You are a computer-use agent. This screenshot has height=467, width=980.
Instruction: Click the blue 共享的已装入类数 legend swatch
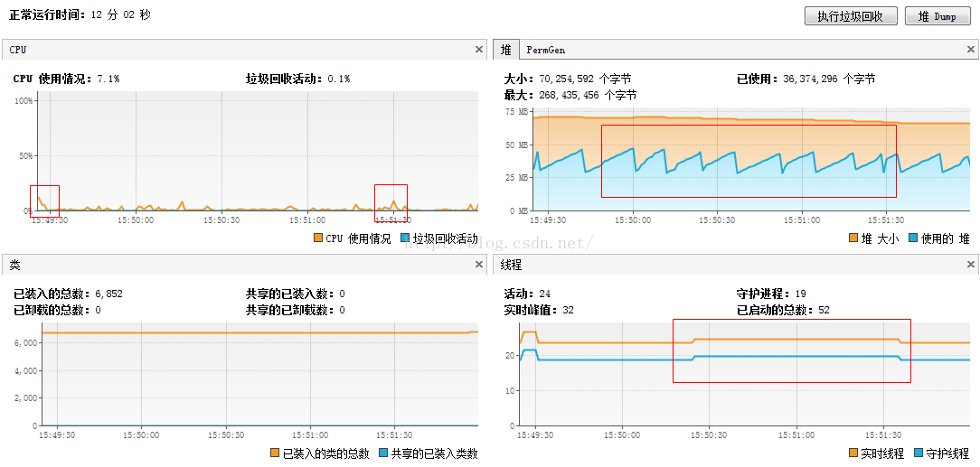tap(383, 453)
